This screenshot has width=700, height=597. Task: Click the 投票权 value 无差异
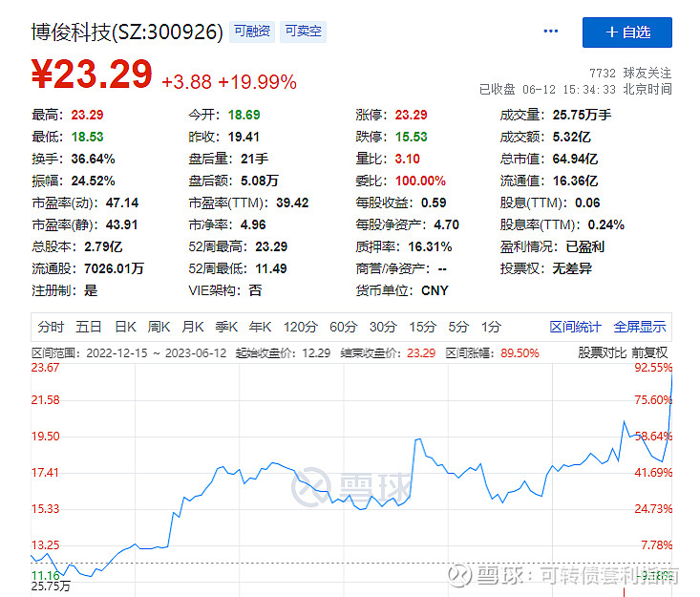point(572,268)
